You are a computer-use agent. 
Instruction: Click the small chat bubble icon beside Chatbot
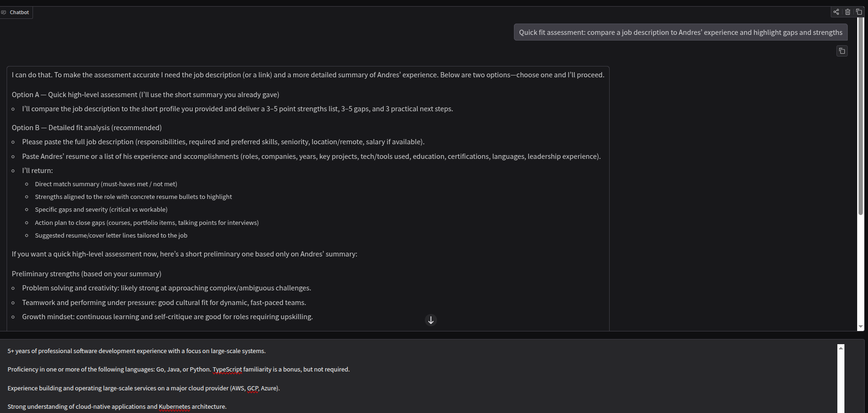tap(4, 12)
